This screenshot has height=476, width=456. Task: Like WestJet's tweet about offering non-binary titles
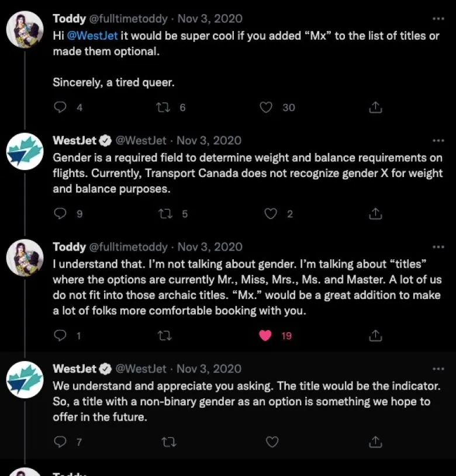tap(272, 442)
